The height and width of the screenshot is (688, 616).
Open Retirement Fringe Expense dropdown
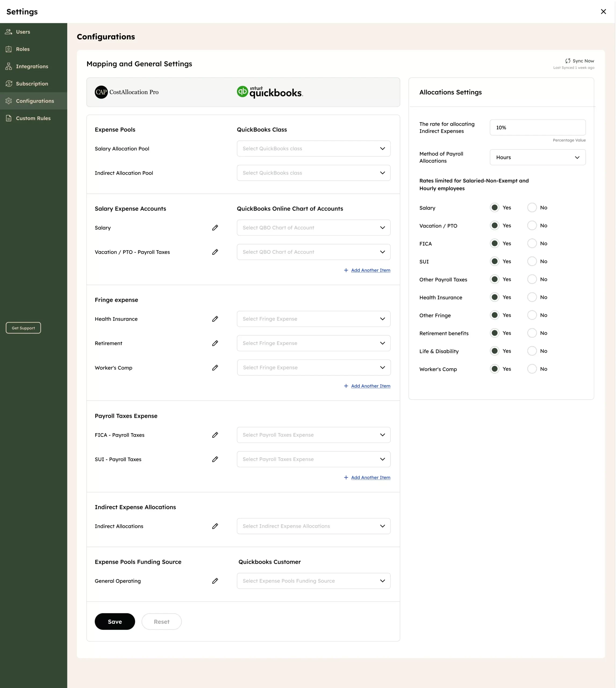tap(313, 343)
